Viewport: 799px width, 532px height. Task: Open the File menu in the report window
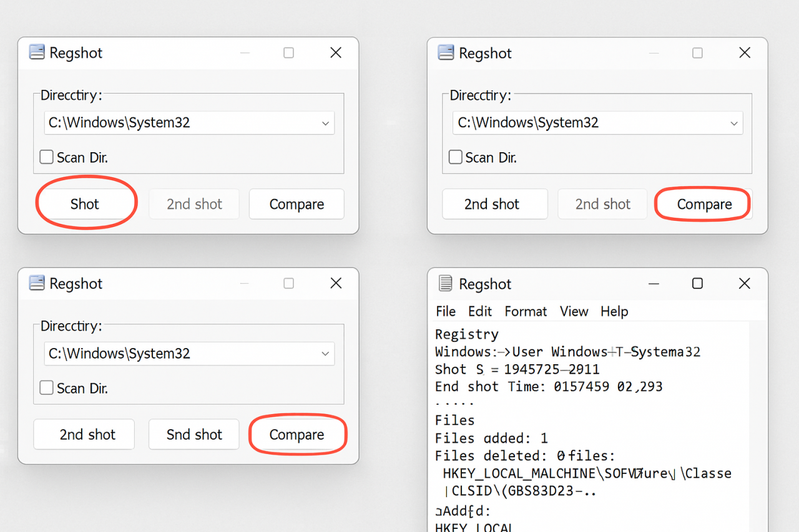(x=446, y=311)
